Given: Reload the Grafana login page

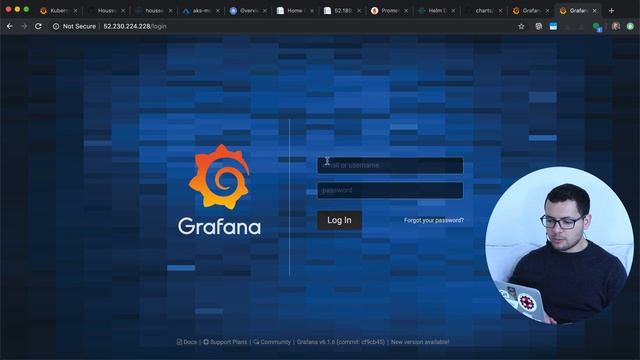Looking at the screenshot, I should click(38, 26).
